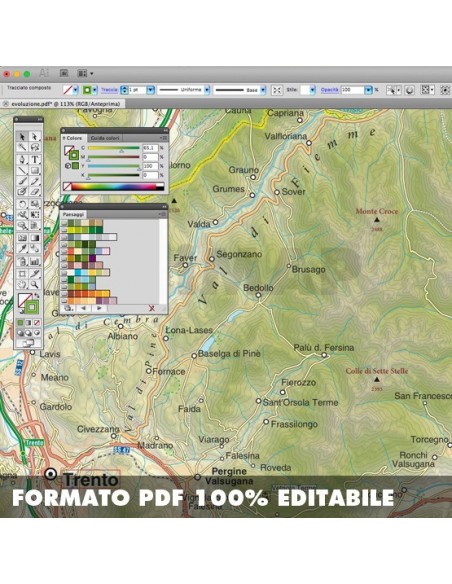Open the stroke weight dropdown next to 1 pt
Viewport: 452px width, 584px height.
[x=150, y=90]
